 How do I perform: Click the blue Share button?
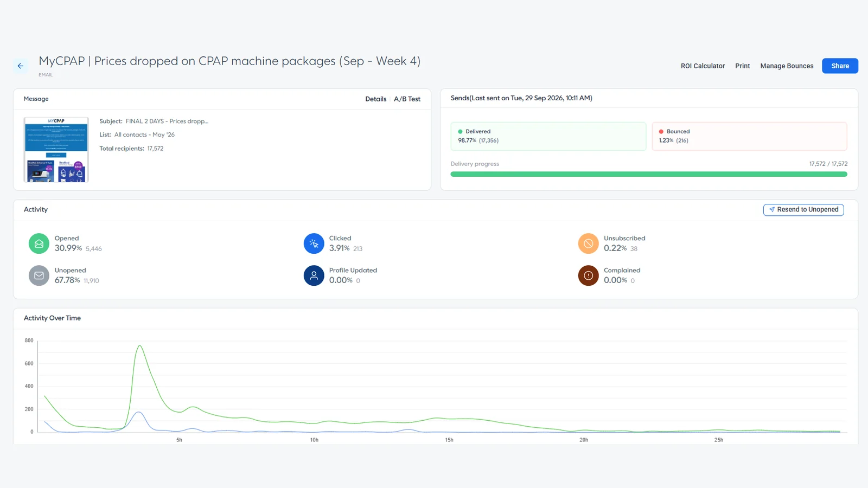click(840, 66)
